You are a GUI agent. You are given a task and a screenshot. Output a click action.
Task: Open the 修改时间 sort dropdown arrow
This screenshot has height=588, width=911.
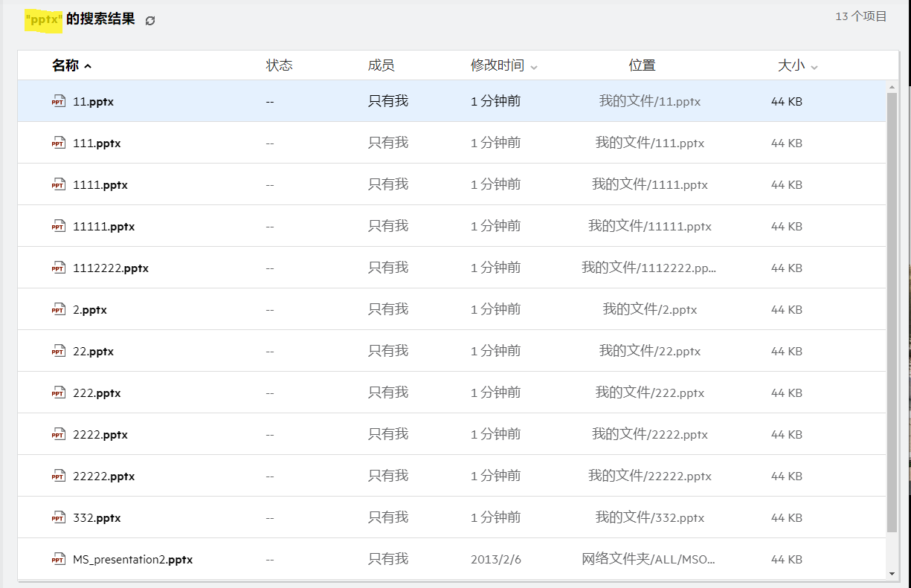point(534,67)
